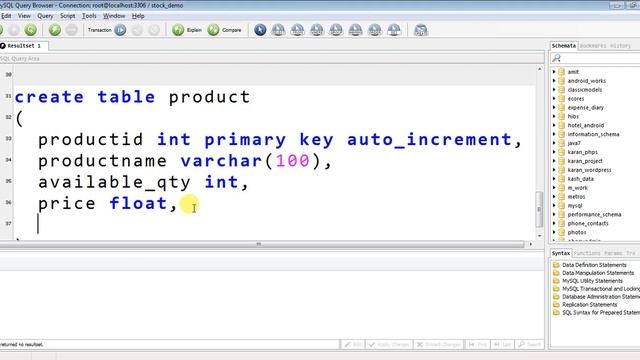Click the Discard Changes button

(x=439, y=344)
